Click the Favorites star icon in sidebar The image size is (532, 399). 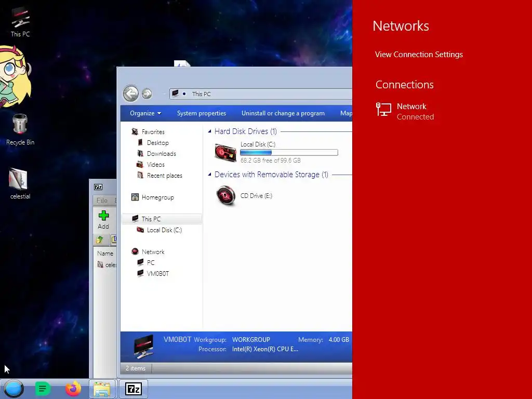coord(135,131)
